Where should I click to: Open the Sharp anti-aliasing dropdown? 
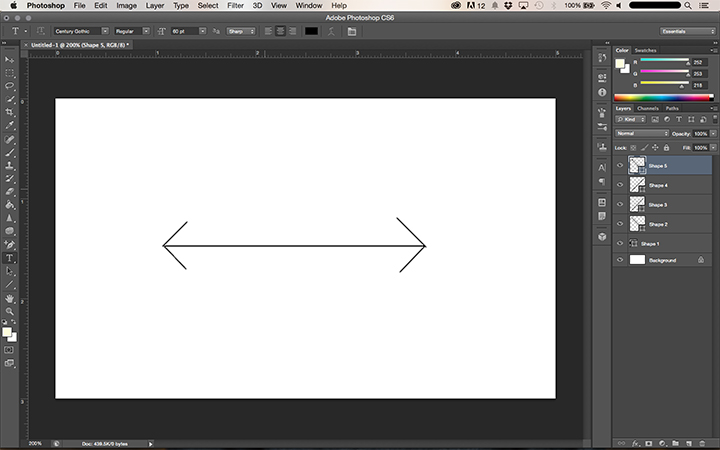pos(241,31)
